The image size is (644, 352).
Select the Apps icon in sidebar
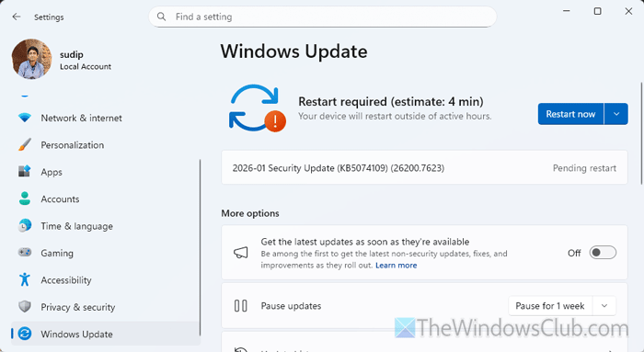pyautogui.click(x=25, y=172)
